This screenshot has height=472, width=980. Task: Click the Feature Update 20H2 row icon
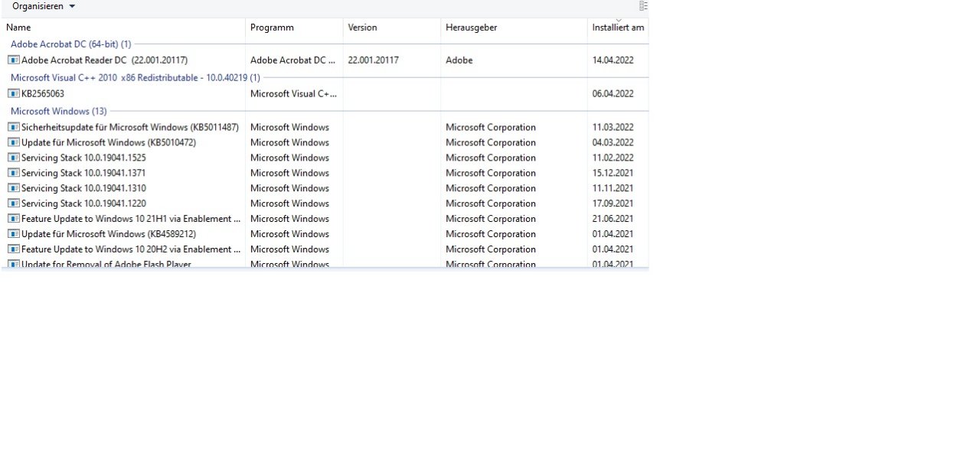14,249
